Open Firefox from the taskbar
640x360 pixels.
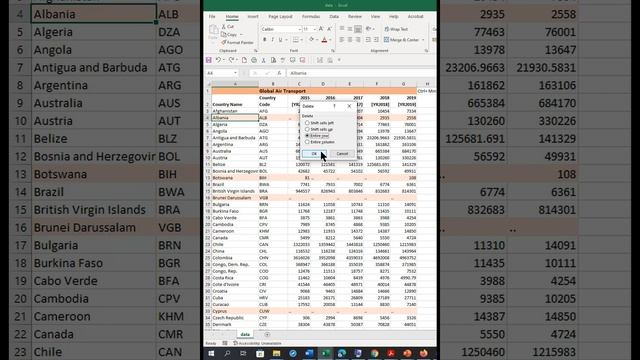(423, 353)
